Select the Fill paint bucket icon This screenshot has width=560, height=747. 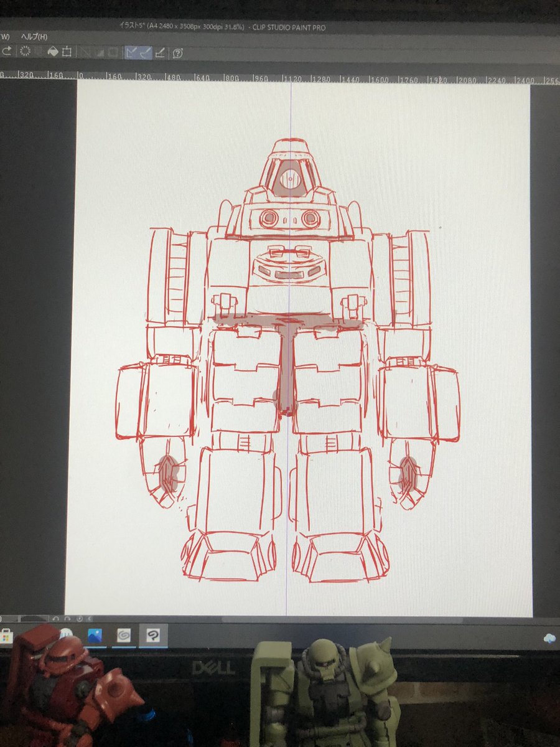coord(53,52)
